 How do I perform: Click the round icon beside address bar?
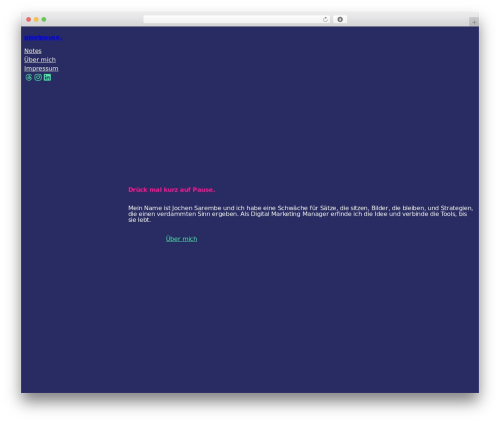[x=340, y=19]
